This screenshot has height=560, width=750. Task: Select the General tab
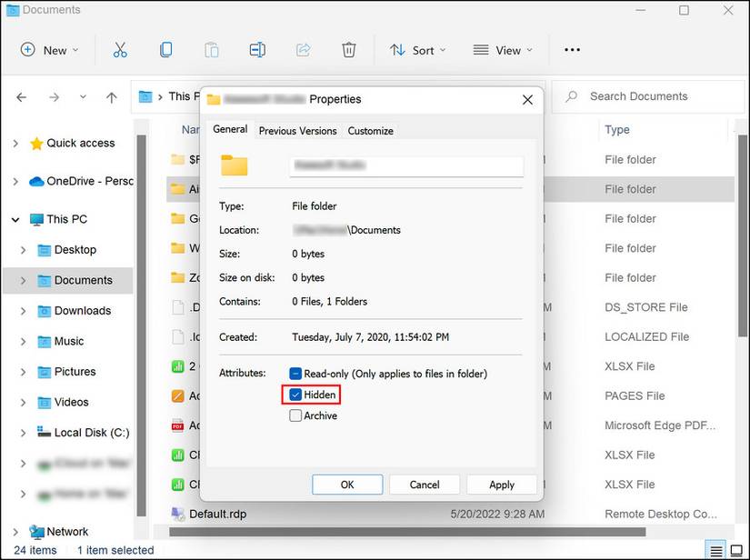[x=230, y=129]
